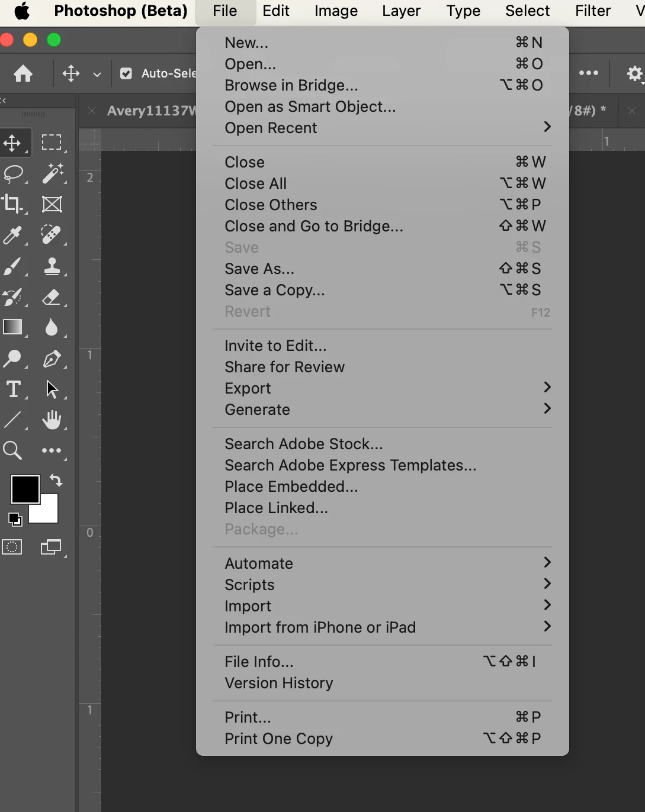This screenshot has width=645, height=812.
Task: Select the Move tool in the toolbar
Action: [12, 143]
